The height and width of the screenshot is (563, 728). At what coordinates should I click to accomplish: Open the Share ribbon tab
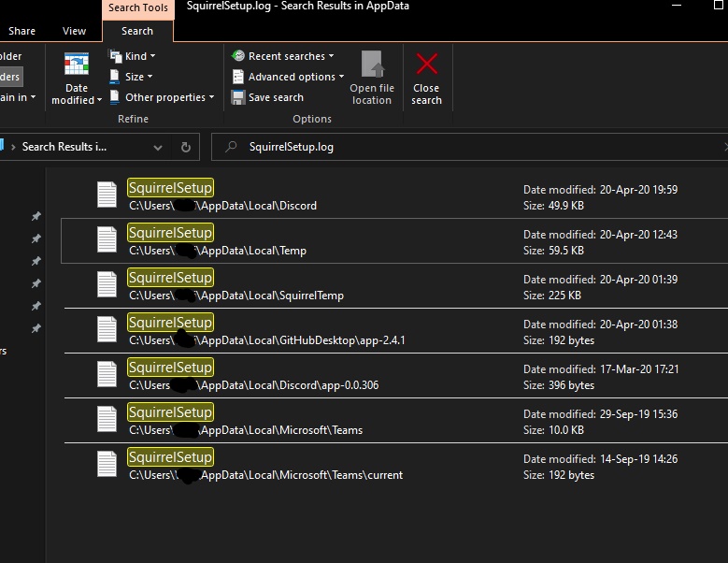coord(21,31)
